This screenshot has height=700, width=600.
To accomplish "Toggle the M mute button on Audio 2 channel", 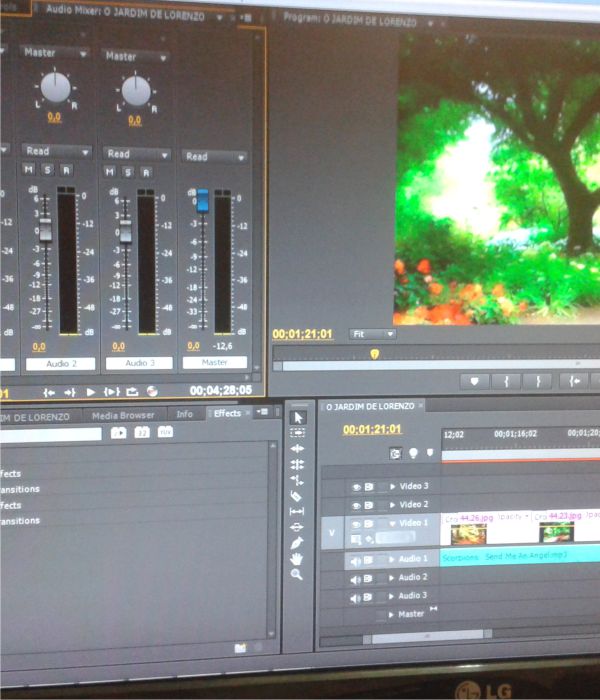I will click(x=29, y=171).
